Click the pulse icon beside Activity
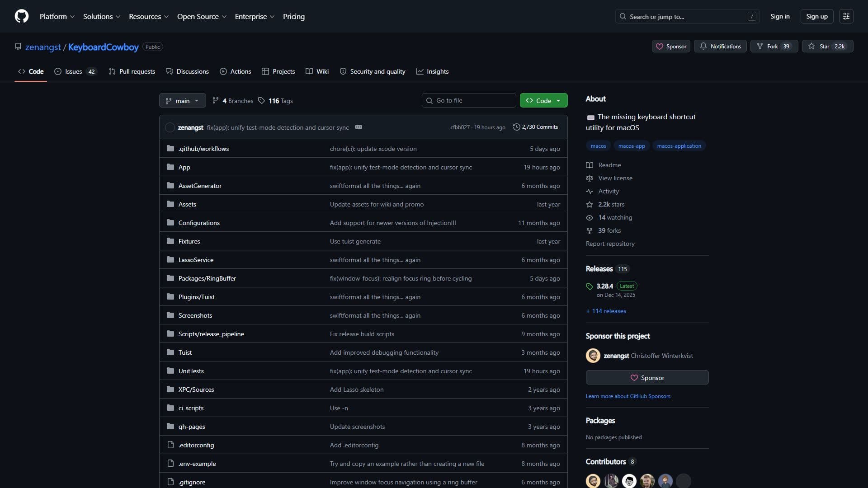 (x=590, y=192)
